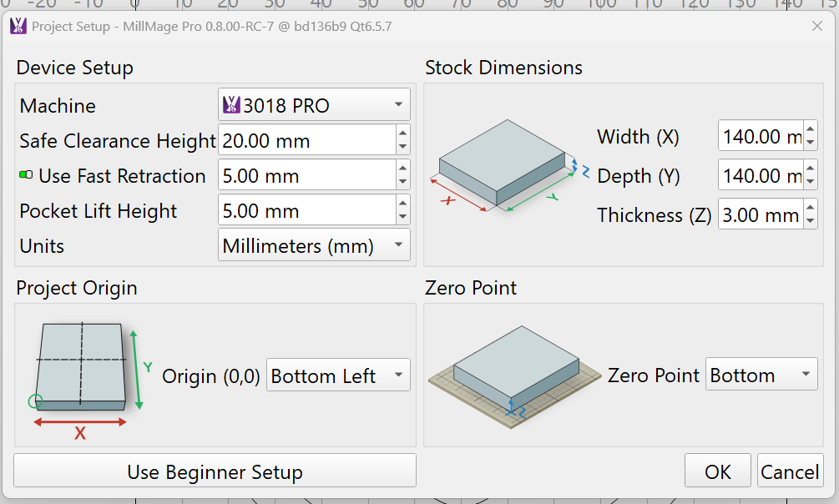Click the Thickness (Z) label
839x504 pixels.
(654, 215)
